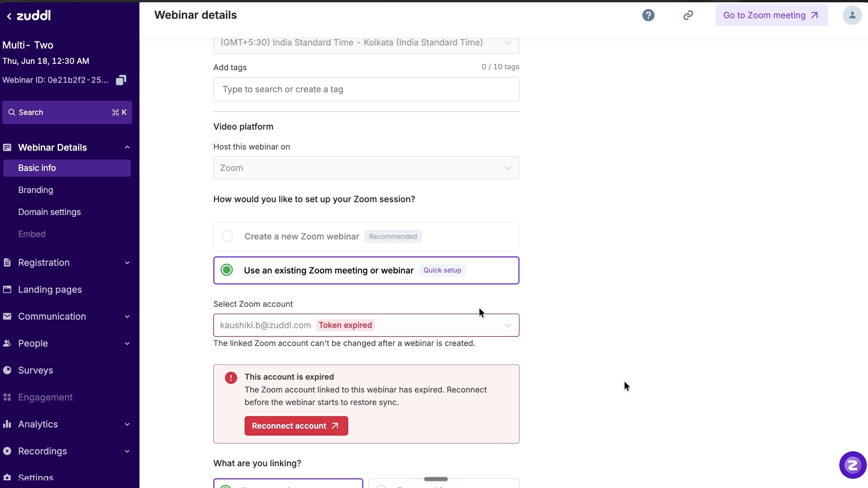
Task: Click Reconnect account button
Action: [296, 426]
